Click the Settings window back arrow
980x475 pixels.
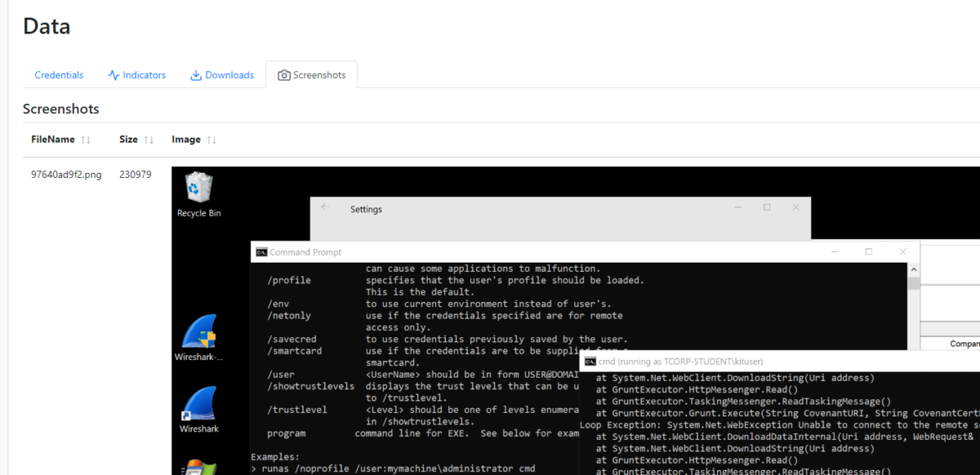tap(325, 208)
